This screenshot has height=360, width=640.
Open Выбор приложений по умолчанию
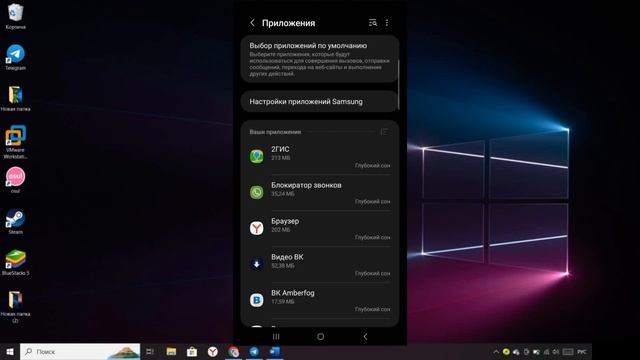(x=320, y=59)
